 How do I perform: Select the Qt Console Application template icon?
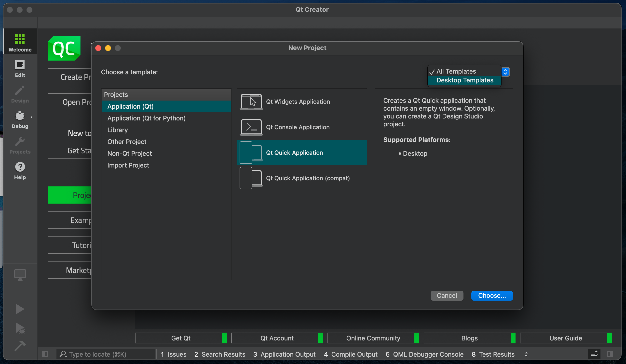coord(251,127)
